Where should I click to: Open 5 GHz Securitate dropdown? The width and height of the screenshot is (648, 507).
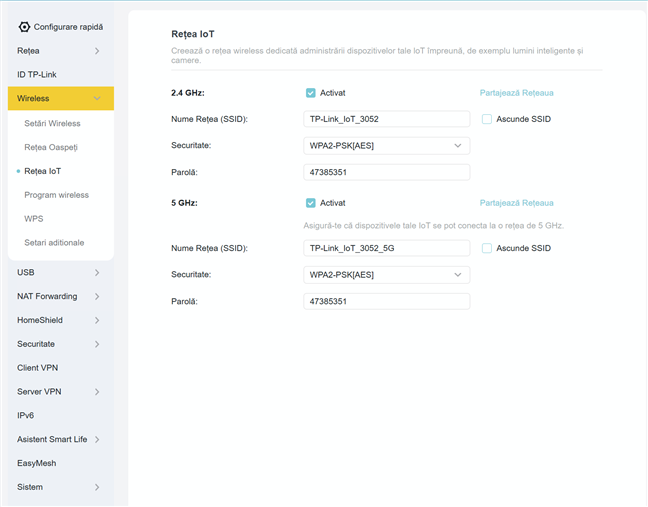(x=386, y=275)
